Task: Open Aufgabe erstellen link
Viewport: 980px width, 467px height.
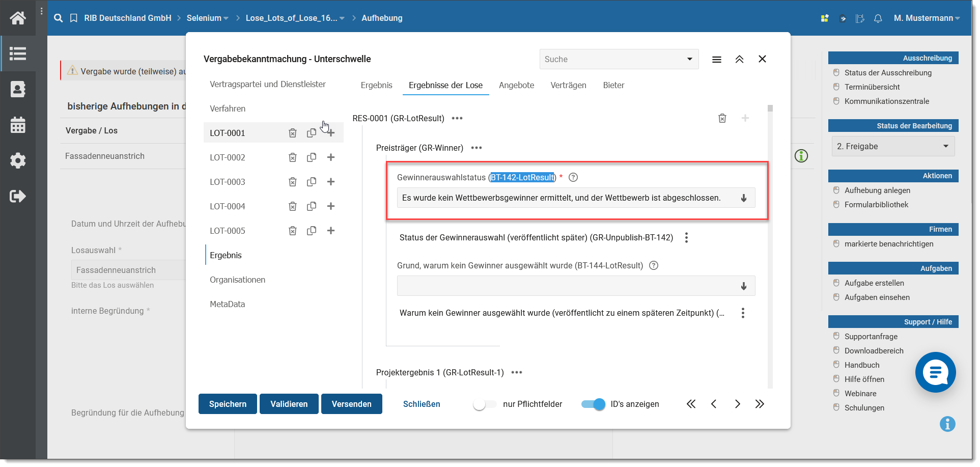Action: click(x=874, y=283)
